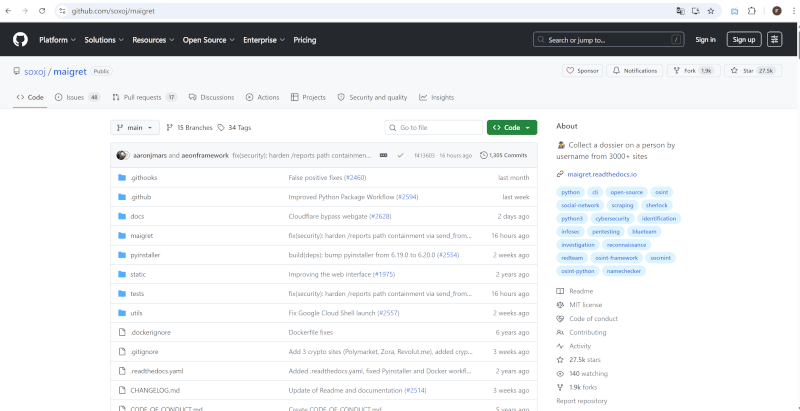Open pull request #2628 link
The width and height of the screenshot is (800, 411).
[x=380, y=216]
